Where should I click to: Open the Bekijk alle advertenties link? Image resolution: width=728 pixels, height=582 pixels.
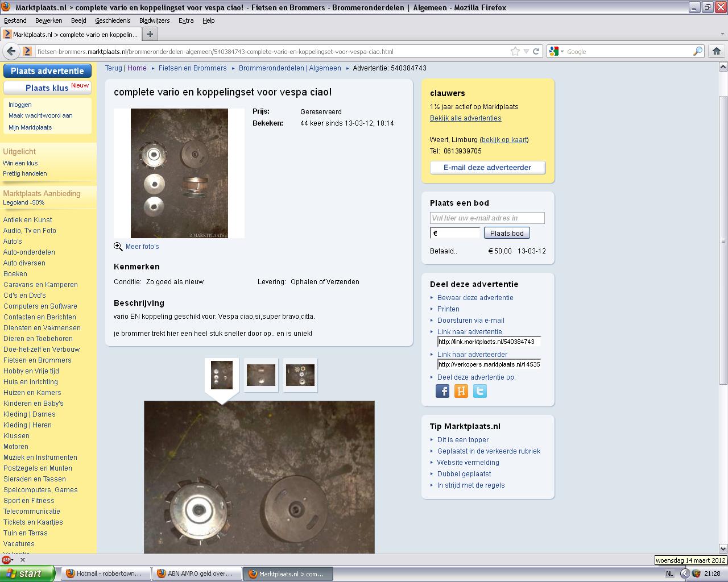(x=465, y=118)
